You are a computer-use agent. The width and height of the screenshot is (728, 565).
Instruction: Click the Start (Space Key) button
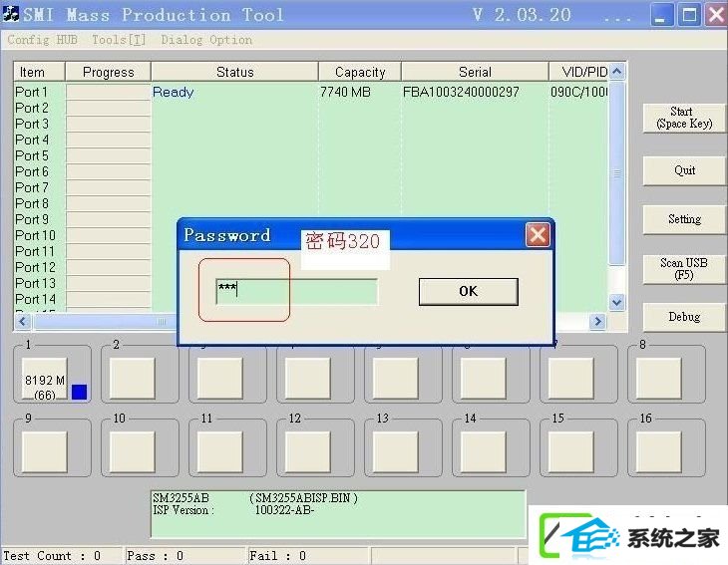tap(684, 118)
